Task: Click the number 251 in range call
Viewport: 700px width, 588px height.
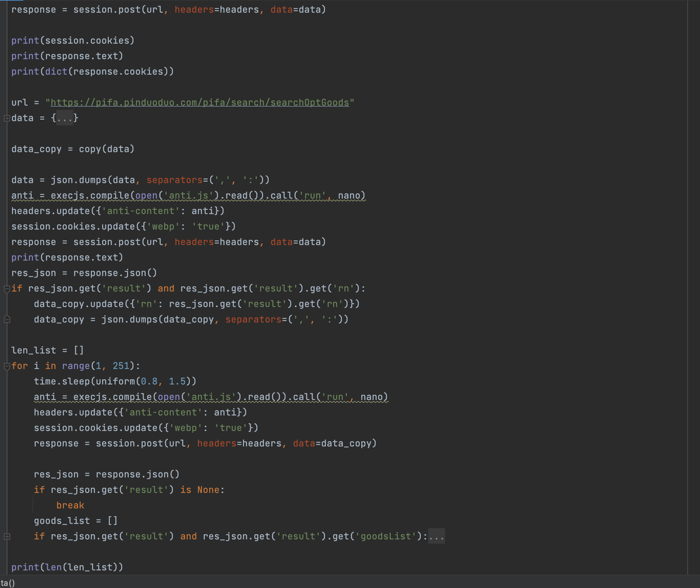Action: pos(121,366)
